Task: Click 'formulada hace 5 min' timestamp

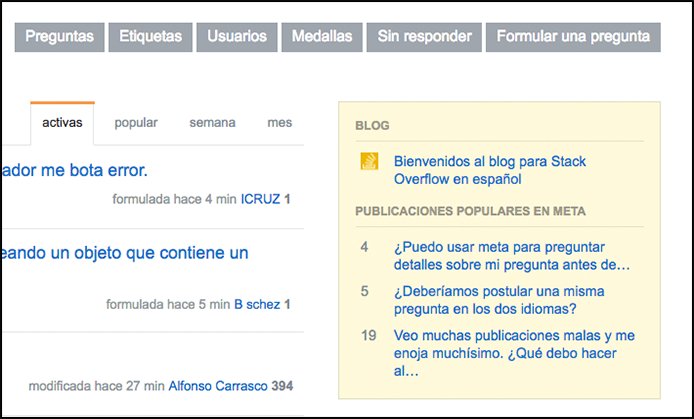Action: coord(168,304)
